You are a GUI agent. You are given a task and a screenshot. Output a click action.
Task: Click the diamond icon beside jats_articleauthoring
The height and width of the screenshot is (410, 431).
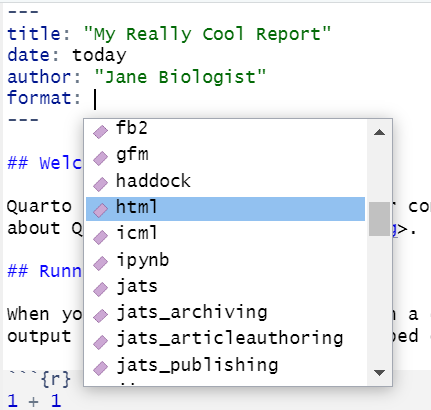[100, 342]
